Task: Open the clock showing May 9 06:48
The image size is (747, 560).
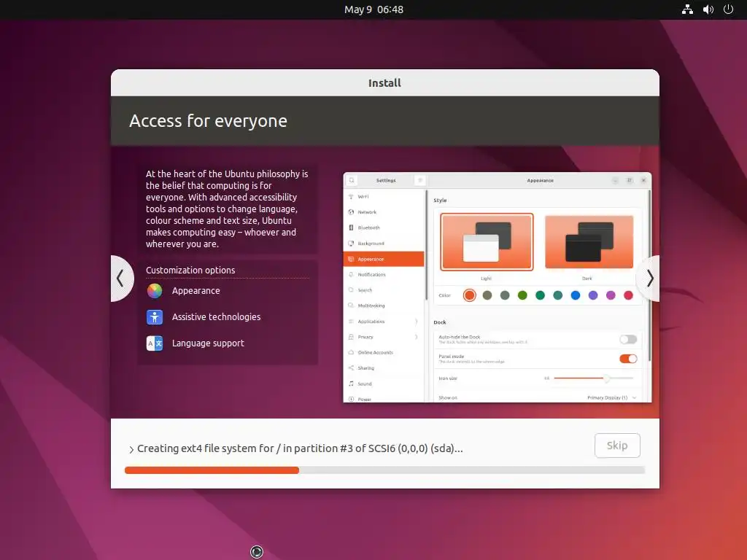Action: [x=373, y=9]
